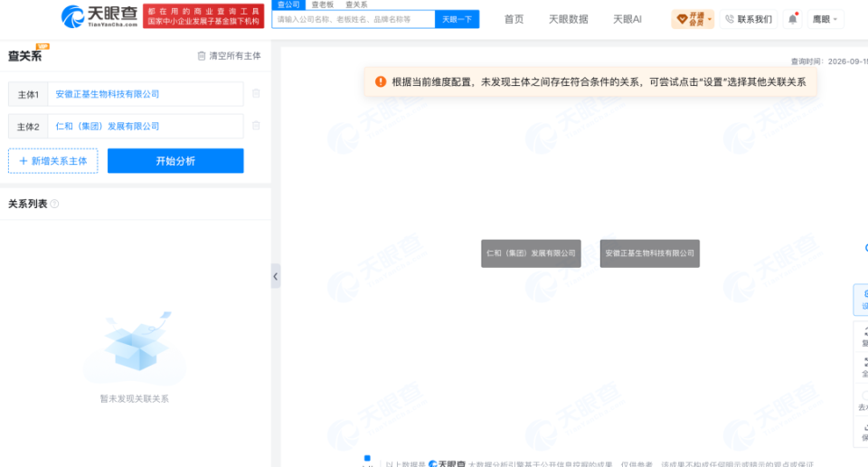This screenshot has height=467, width=868.
Task: Click the 主体2 label
Action: tap(28, 127)
